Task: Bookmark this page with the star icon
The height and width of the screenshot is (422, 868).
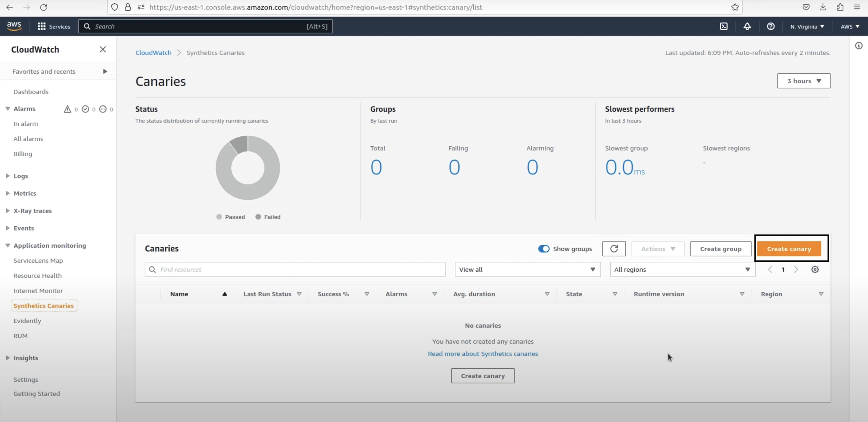Action: coord(735,7)
